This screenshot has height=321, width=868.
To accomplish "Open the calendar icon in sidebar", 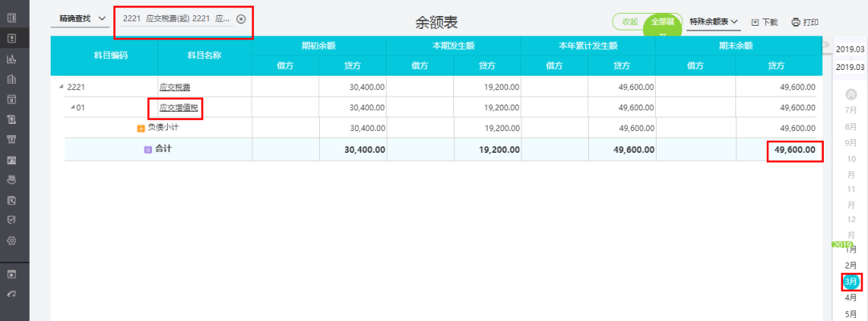I will (11, 100).
